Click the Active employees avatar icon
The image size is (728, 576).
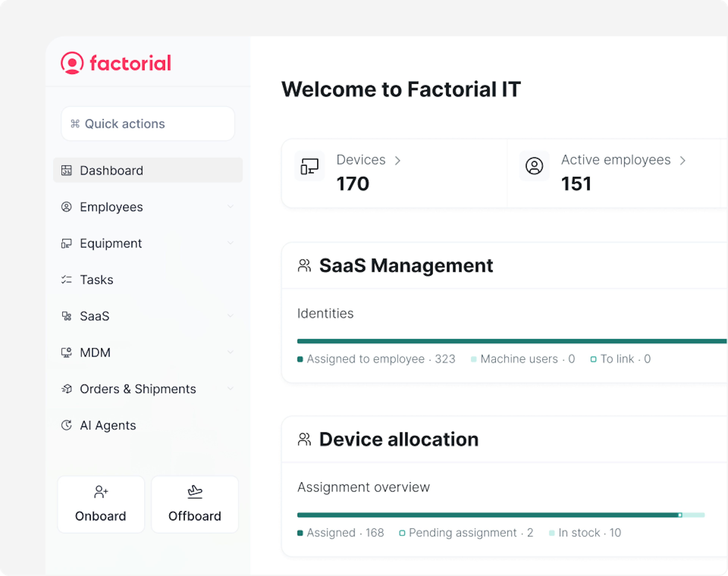[x=534, y=166]
